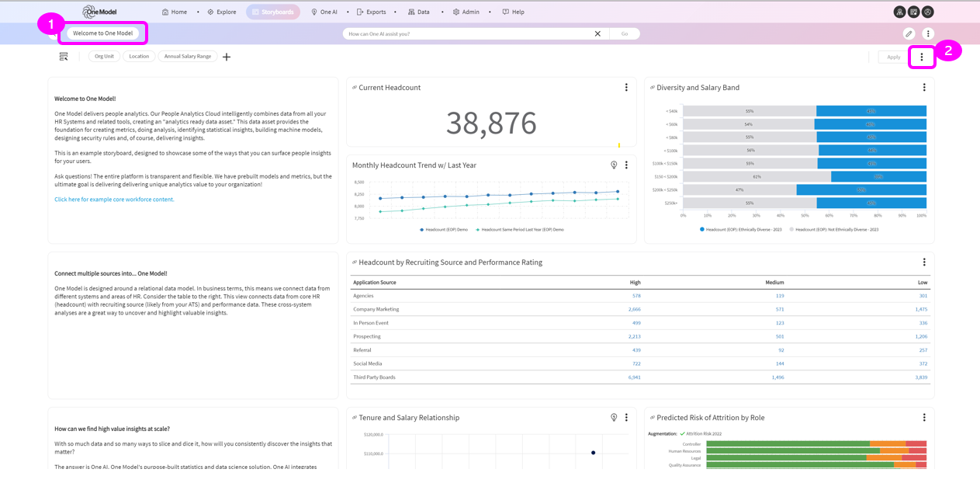Go to the Home menu
980x483 pixels.
click(x=175, y=12)
